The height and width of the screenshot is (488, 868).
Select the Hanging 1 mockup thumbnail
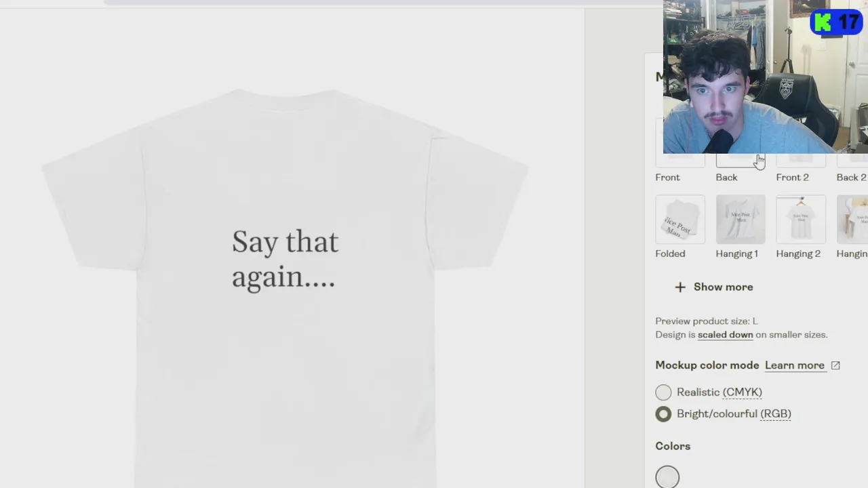741,219
